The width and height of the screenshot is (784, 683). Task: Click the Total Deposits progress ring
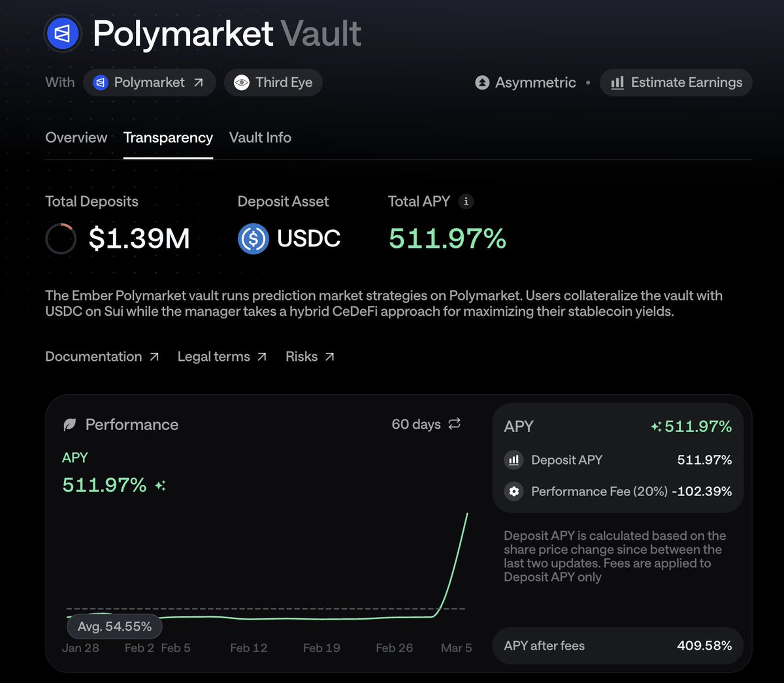coord(61,239)
